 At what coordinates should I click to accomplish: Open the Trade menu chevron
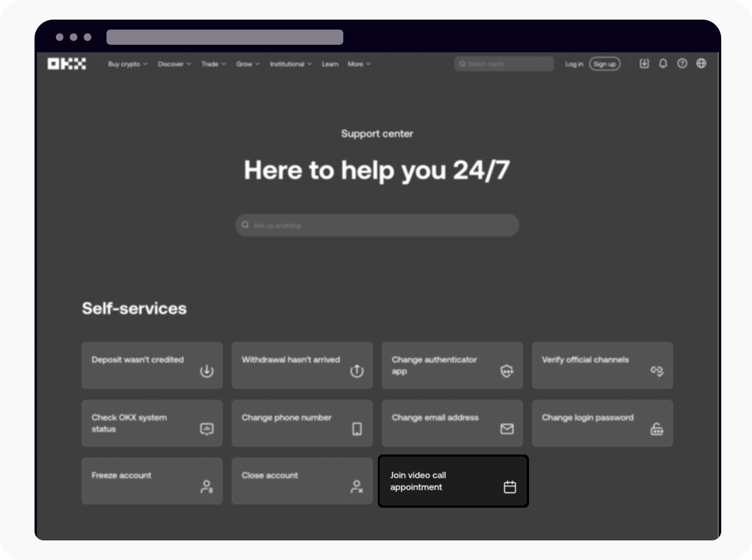pyautogui.click(x=213, y=64)
